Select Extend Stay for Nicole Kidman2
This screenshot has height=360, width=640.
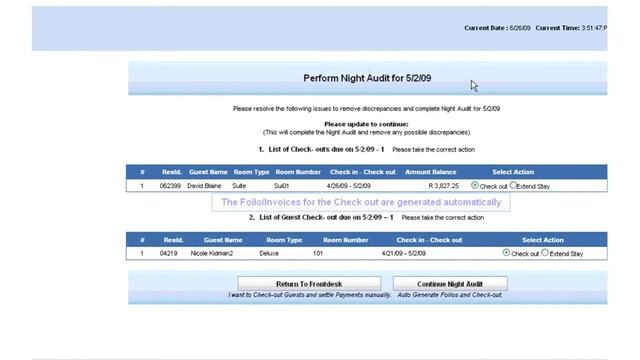[x=545, y=253]
